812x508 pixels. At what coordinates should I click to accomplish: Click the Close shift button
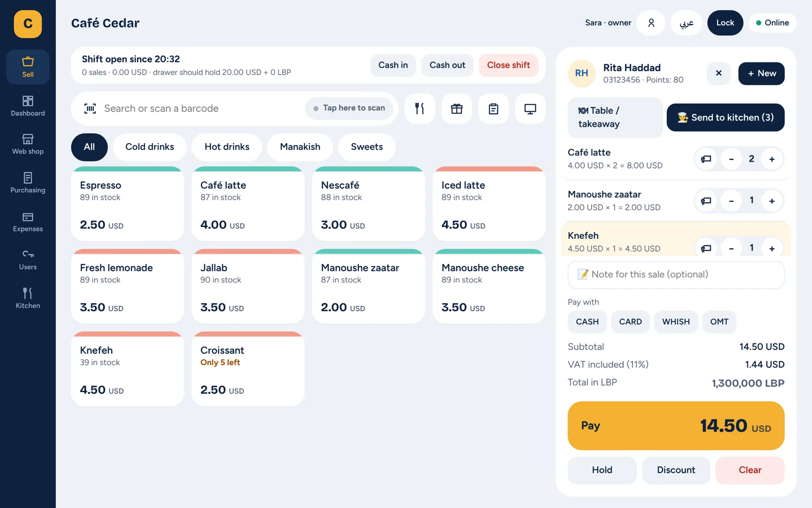[509, 65]
